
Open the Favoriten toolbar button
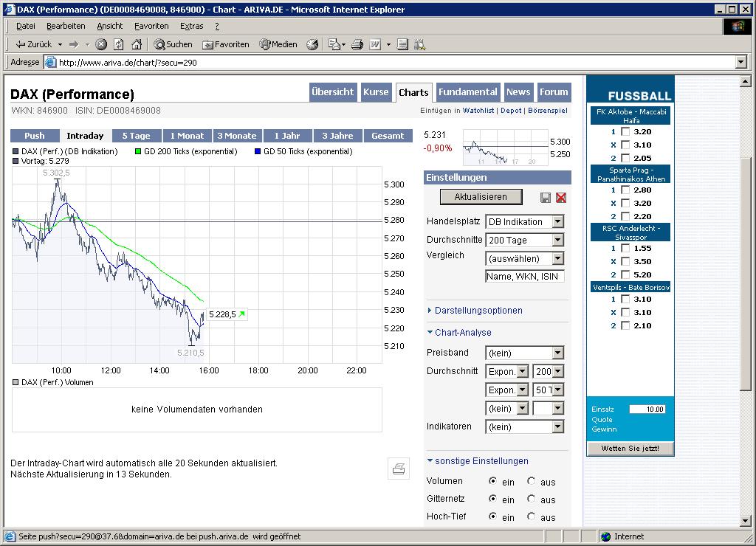click(x=226, y=44)
